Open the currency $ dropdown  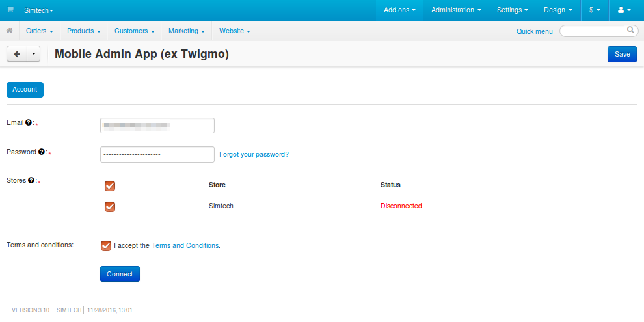(x=595, y=10)
